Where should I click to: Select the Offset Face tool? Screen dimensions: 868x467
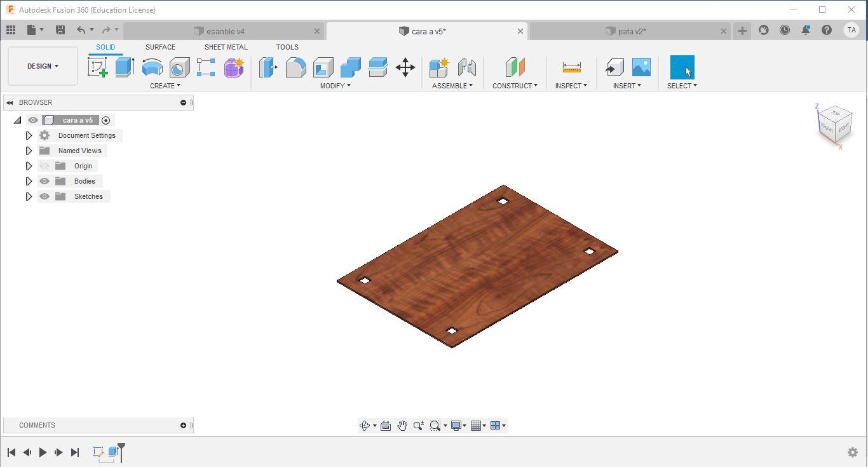(377, 67)
